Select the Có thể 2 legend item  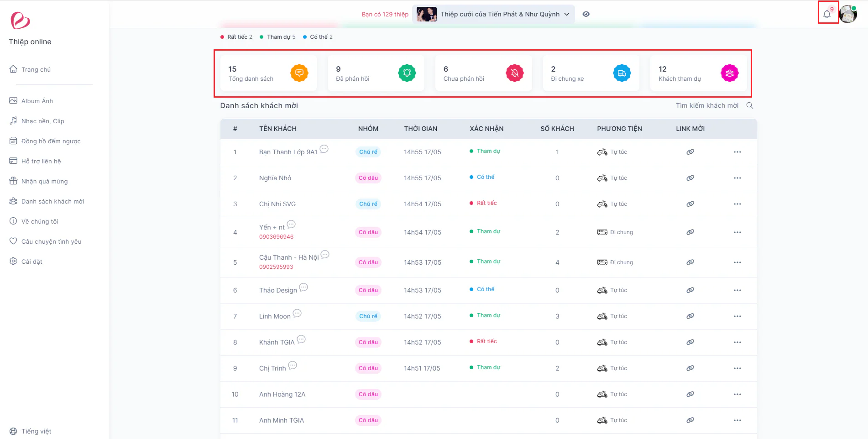click(318, 37)
